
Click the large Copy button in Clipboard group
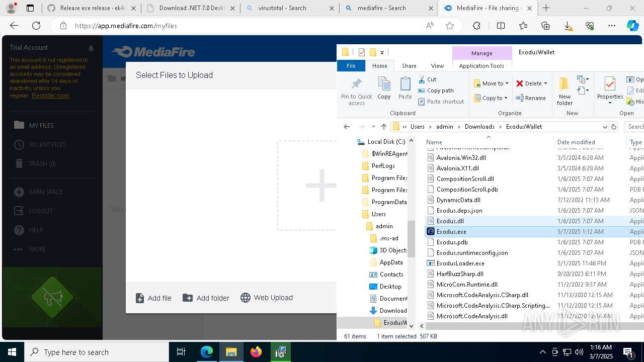(x=384, y=88)
